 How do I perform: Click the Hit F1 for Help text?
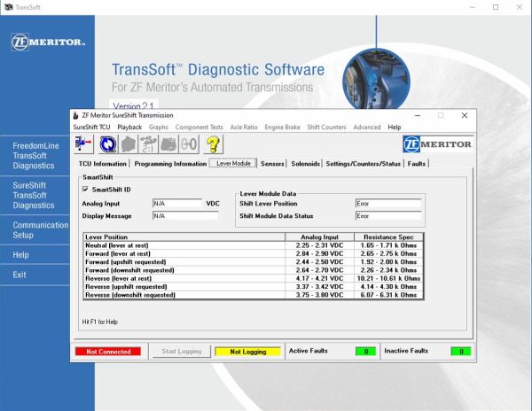tap(99, 322)
